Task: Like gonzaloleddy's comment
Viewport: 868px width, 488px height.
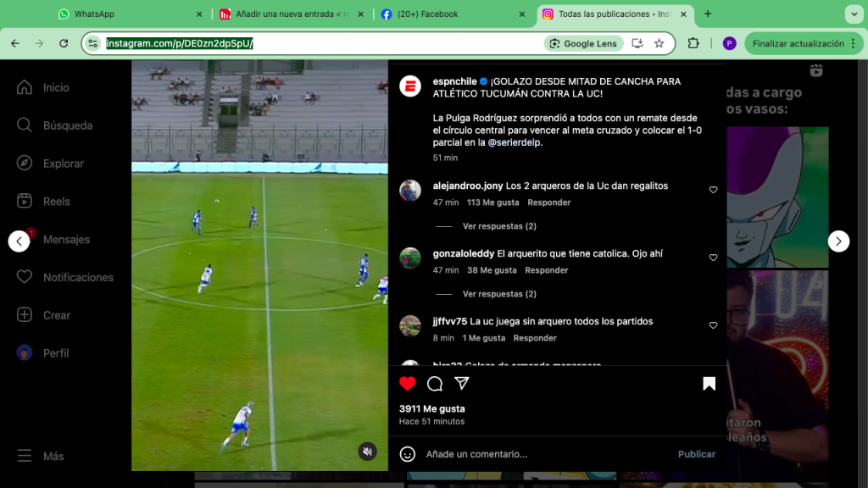Action: pos(713,258)
